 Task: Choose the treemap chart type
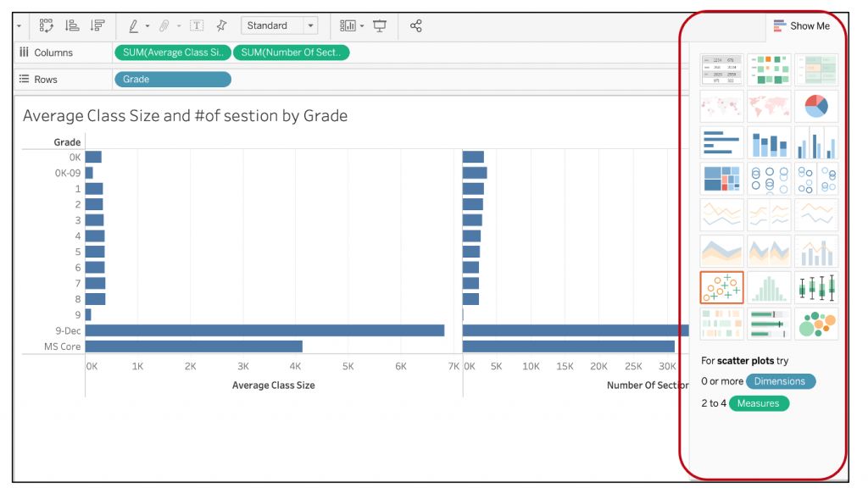[x=721, y=179]
